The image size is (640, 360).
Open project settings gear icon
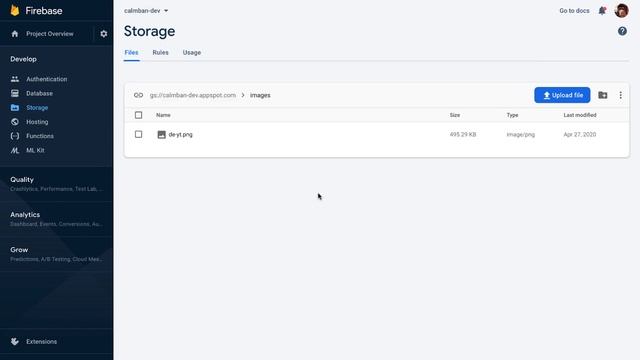coord(104,34)
